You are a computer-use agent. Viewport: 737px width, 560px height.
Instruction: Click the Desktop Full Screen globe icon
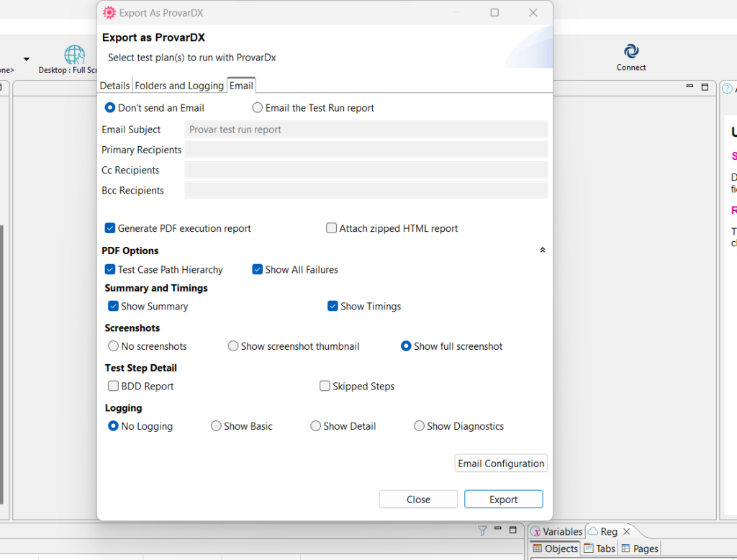coord(75,55)
